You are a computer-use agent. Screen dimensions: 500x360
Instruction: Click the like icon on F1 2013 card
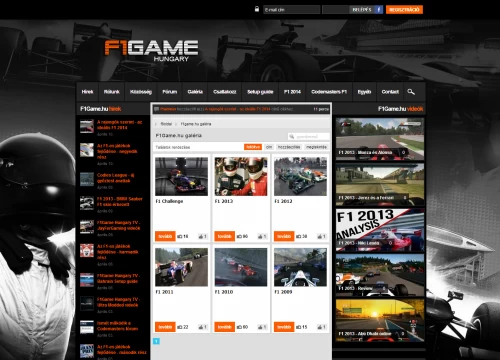click(260, 236)
